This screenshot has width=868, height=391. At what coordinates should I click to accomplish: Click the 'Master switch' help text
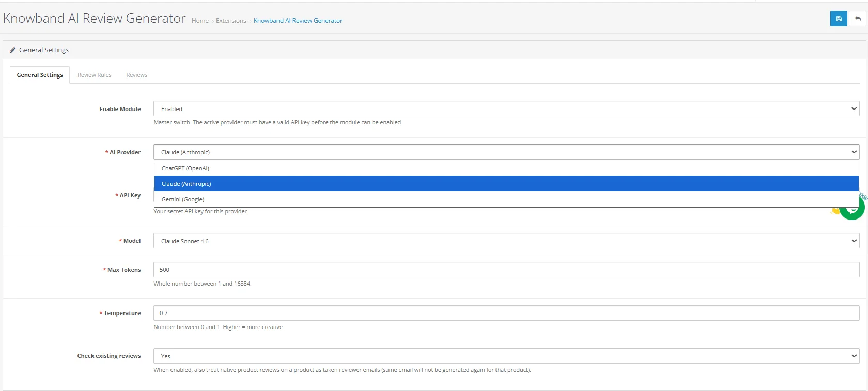tap(278, 122)
